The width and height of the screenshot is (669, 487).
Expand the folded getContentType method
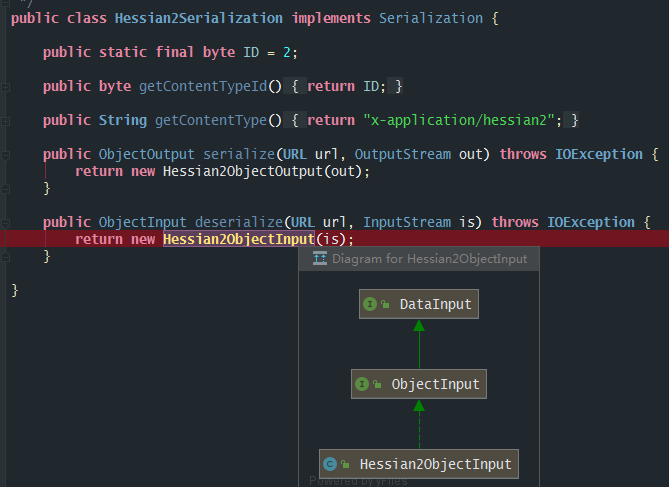(5, 121)
